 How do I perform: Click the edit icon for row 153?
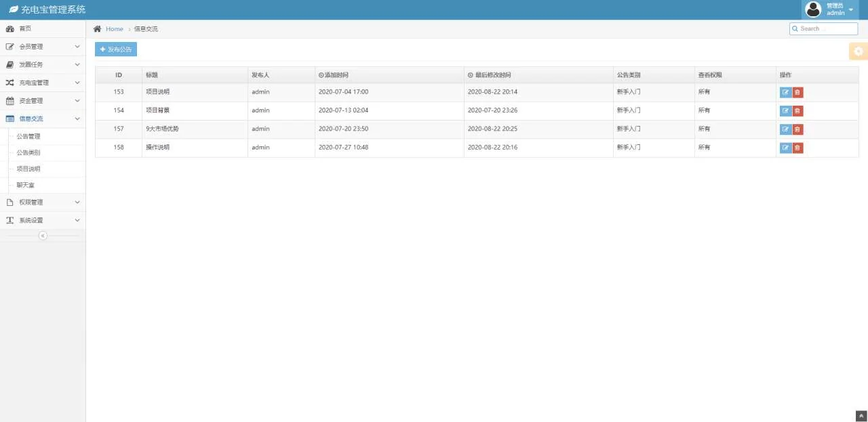(x=785, y=93)
